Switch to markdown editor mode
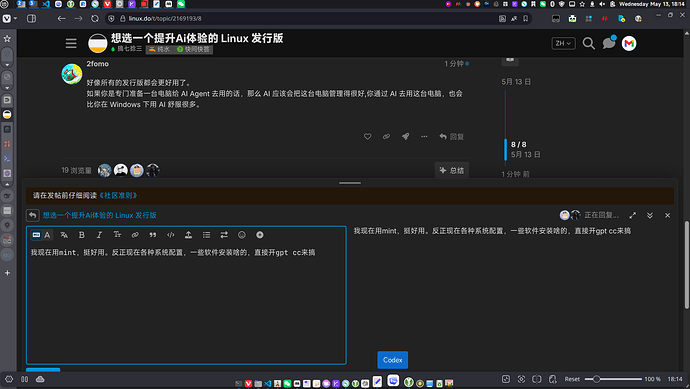Image resolution: width=690 pixels, height=389 pixels. click(x=37, y=235)
